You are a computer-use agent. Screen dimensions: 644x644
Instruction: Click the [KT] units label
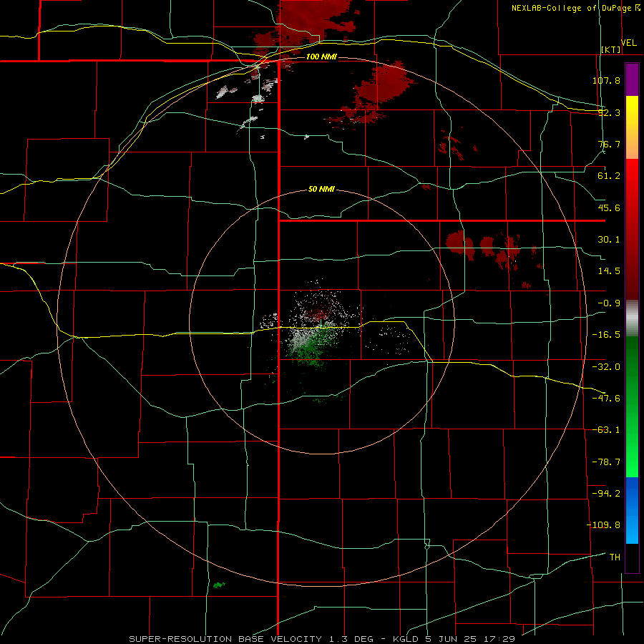pos(611,49)
